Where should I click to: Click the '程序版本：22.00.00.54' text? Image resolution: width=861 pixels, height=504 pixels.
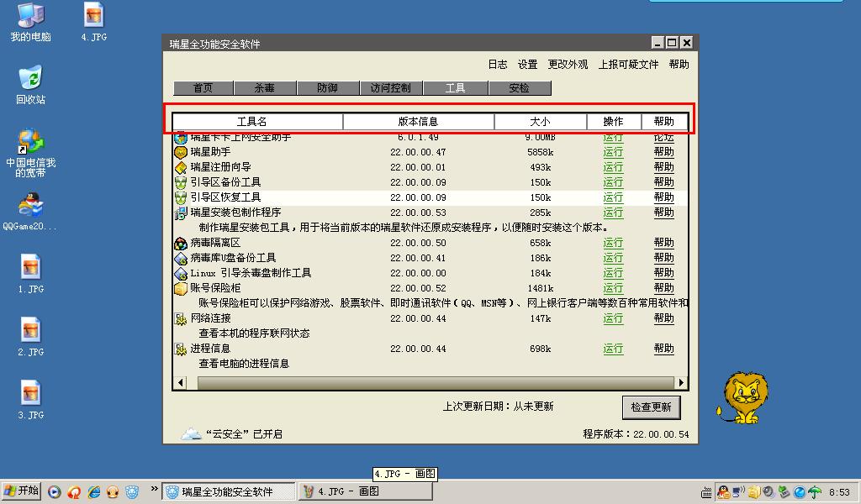636,433
